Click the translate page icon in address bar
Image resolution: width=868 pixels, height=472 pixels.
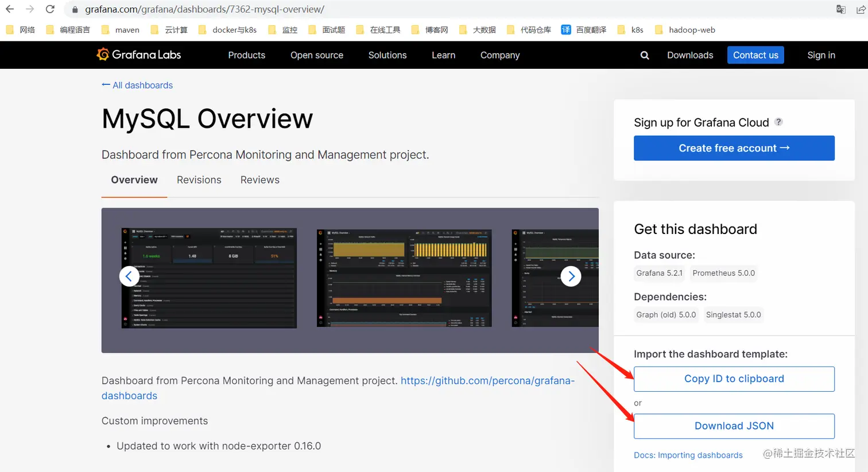[x=841, y=9]
